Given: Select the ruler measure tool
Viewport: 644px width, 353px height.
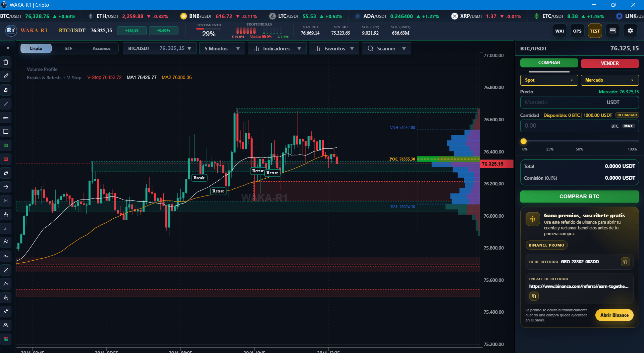Looking at the screenshot, I should [6, 118].
